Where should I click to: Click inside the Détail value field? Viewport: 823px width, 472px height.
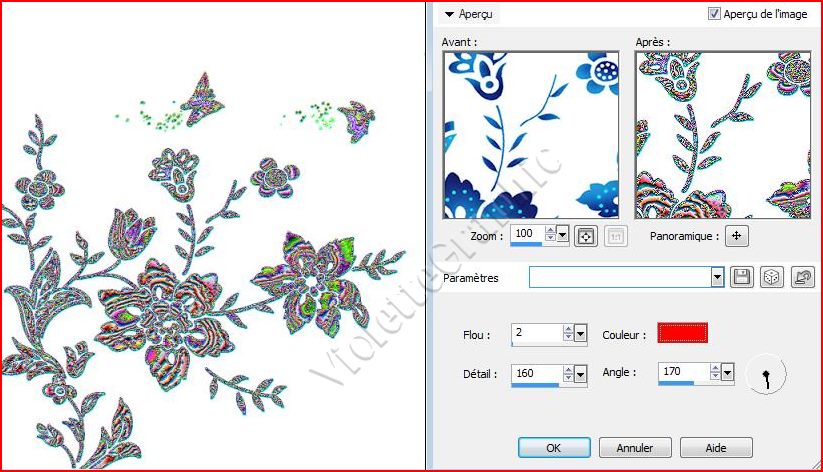(x=535, y=373)
